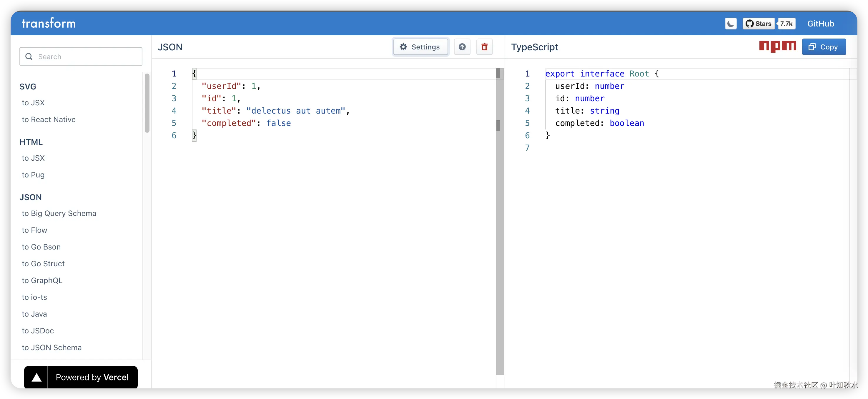Open JSON to GraphQL converter
868x399 pixels.
[42, 280]
